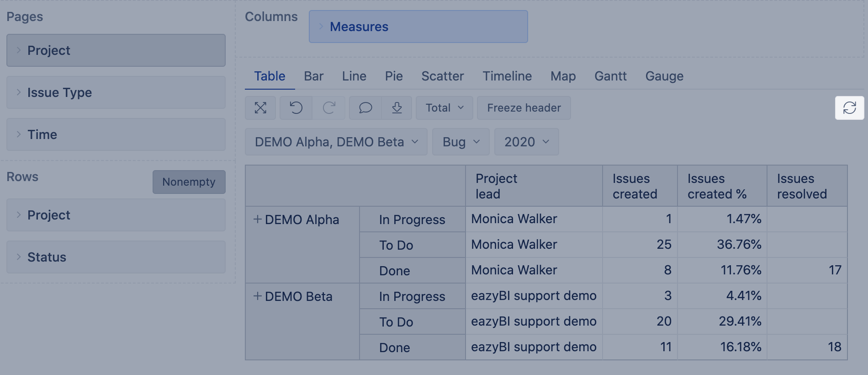
Task: Open the DEMO Alpha, DEMO Beta project filter
Action: click(336, 142)
